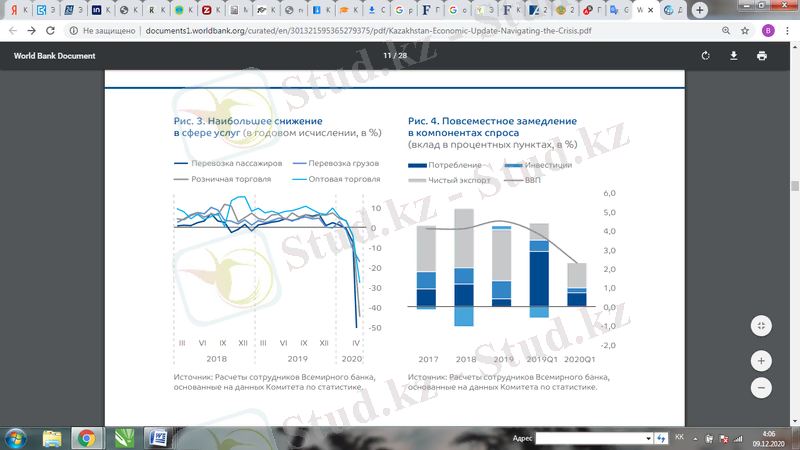The image size is (800, 450).
Task: Click the '2020Q1' axis label
Action: 580,359
